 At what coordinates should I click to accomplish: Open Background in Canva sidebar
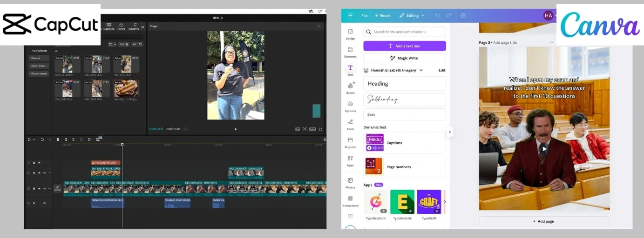(350, 201)
